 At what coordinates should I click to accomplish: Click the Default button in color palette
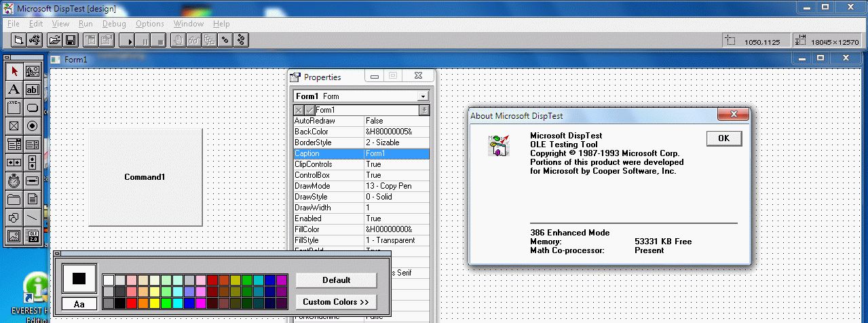(x=336, y=280)
